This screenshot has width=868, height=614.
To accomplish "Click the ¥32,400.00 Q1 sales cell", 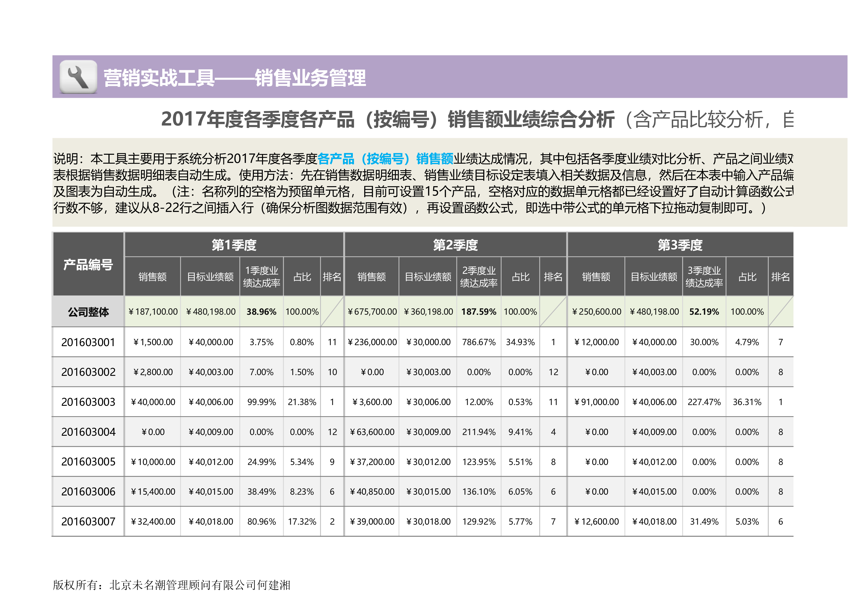I will (153, 521).
